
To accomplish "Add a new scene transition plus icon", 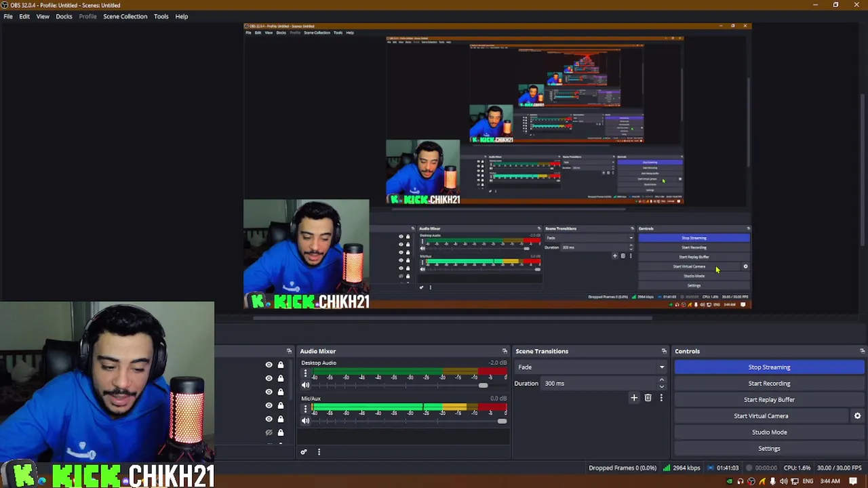I will pyautogui.click(x=634, y=398).
